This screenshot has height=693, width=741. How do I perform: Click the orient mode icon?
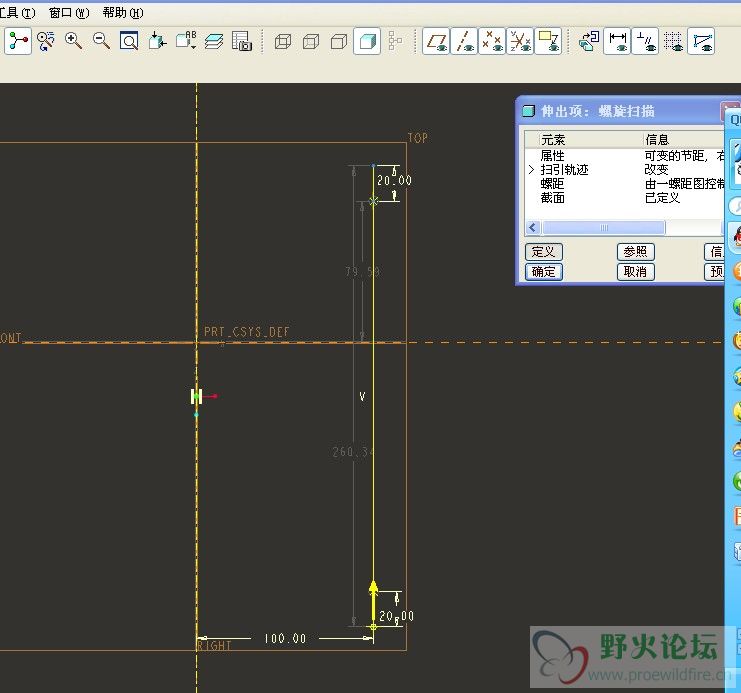click(46, 41)
